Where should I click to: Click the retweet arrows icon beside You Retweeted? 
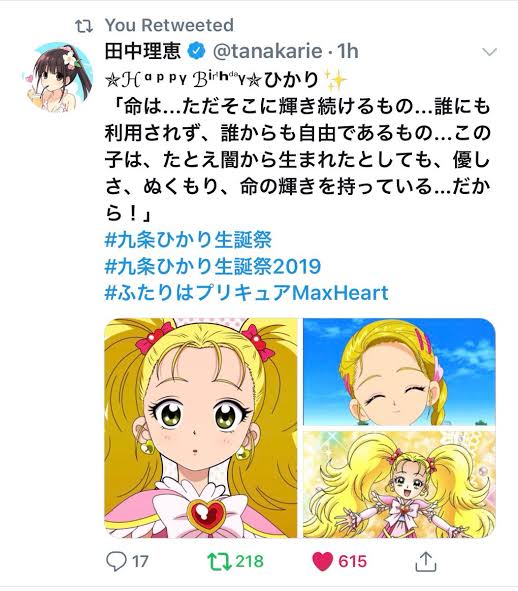coord(84,26)
